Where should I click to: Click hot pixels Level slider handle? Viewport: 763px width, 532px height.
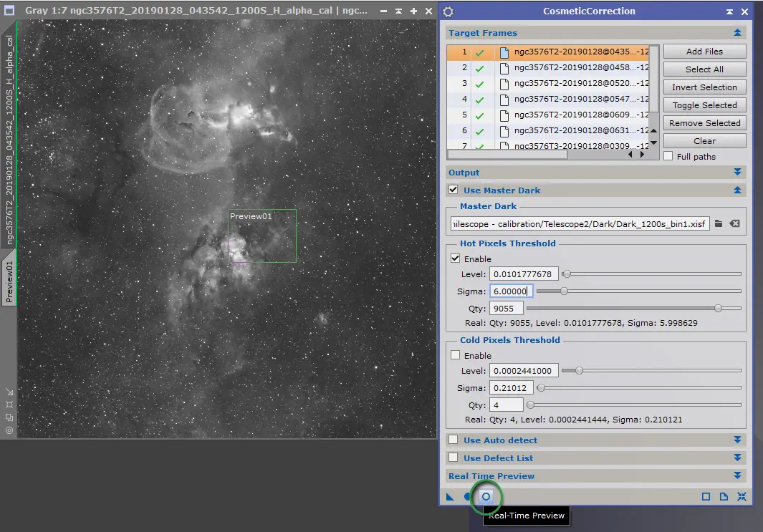566,274
